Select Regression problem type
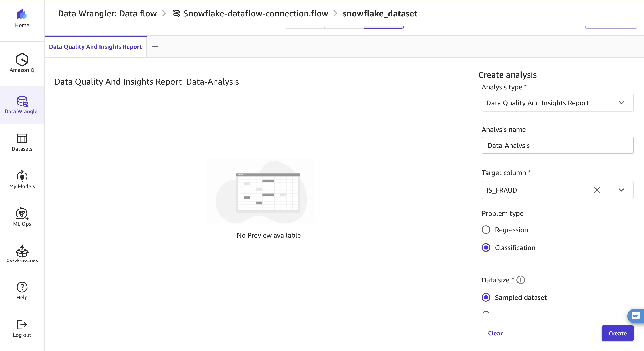Screen dimensions: 644x351 point(486,230)
